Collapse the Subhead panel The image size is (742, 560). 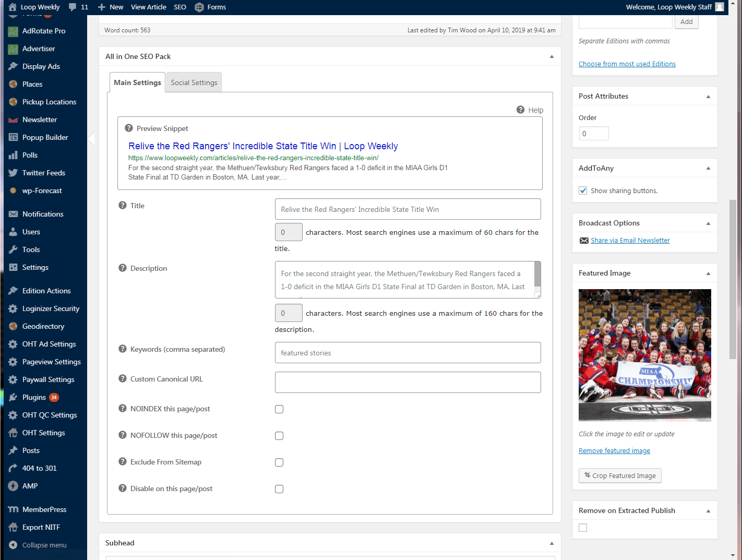coord(552,543)
